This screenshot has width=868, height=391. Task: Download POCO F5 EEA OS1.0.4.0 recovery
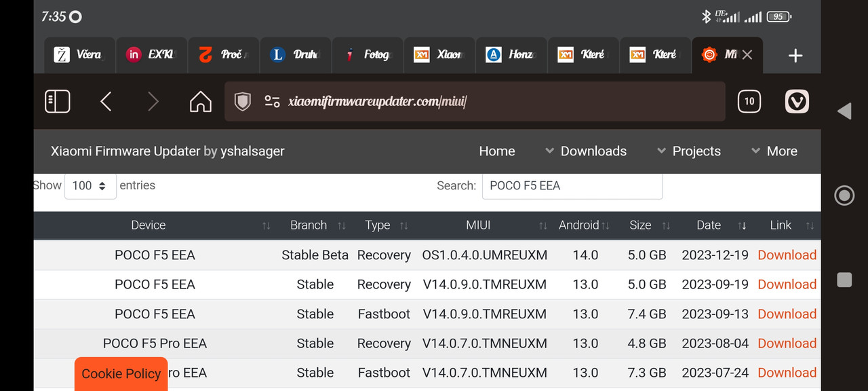coord(787,255)
